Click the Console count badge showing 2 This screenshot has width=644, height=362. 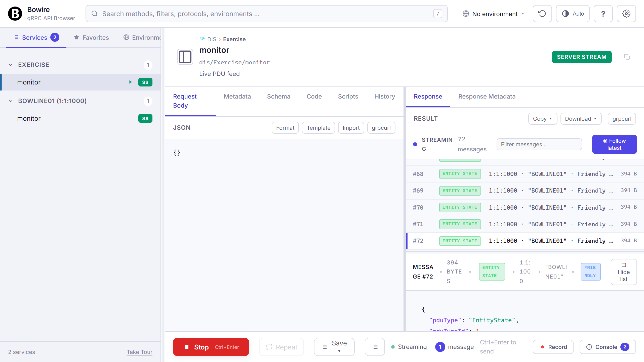point(625,347)
